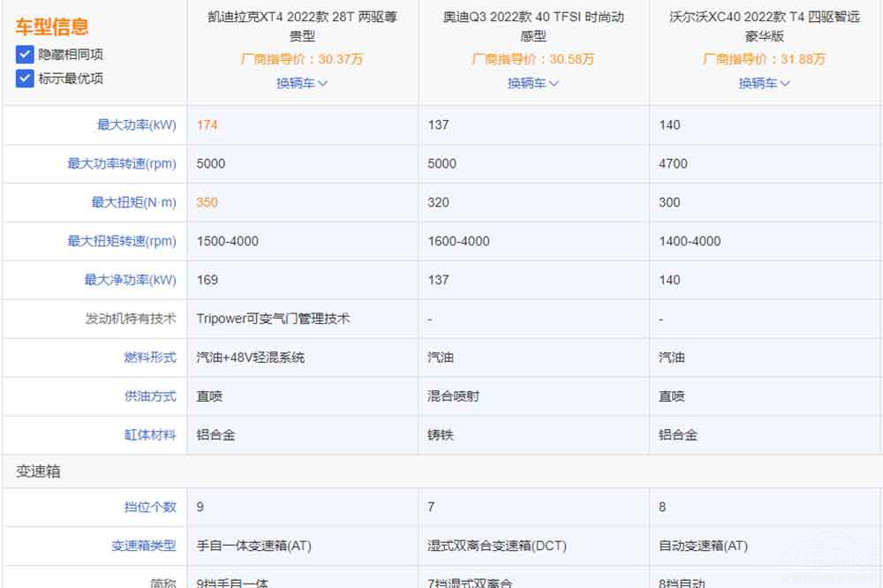883x588 pixels.
Task: Click the 最大功率转速(rpm) parameter label
Action: click(122, 163)
